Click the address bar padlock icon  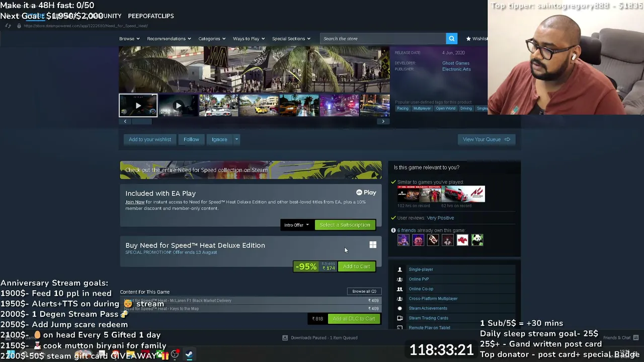(x=19, y=26)
